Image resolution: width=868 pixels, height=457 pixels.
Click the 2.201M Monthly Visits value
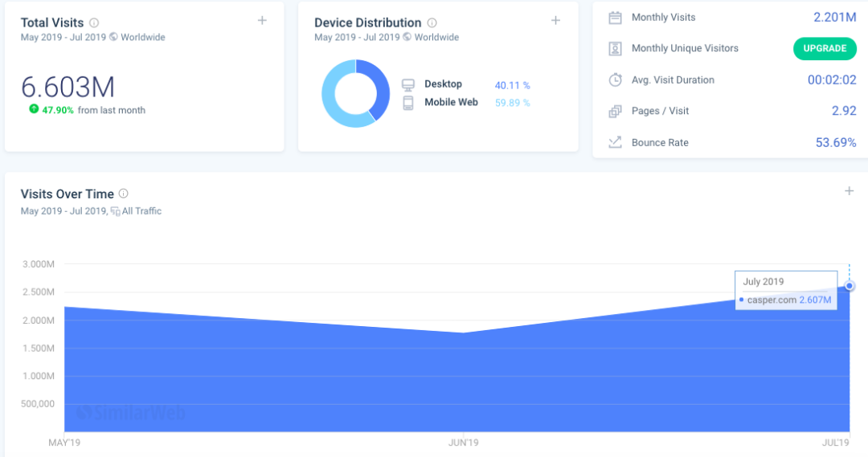pos(834,17)
